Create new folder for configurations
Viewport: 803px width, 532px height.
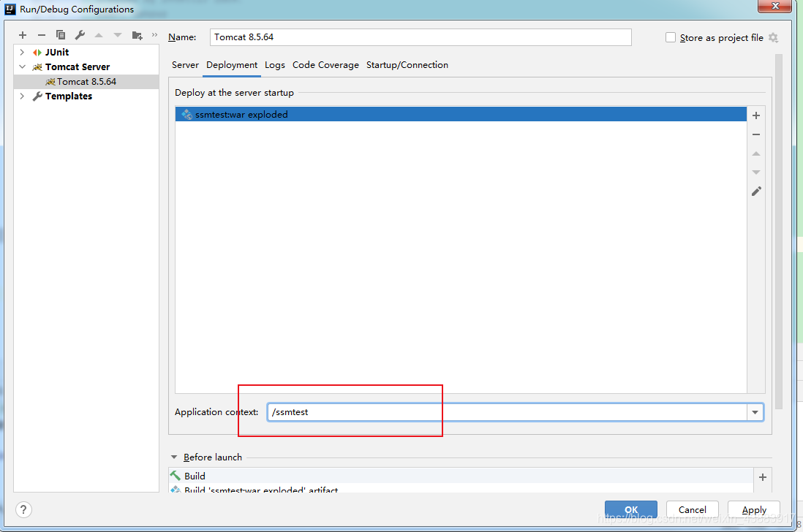[x=137, y=35]
